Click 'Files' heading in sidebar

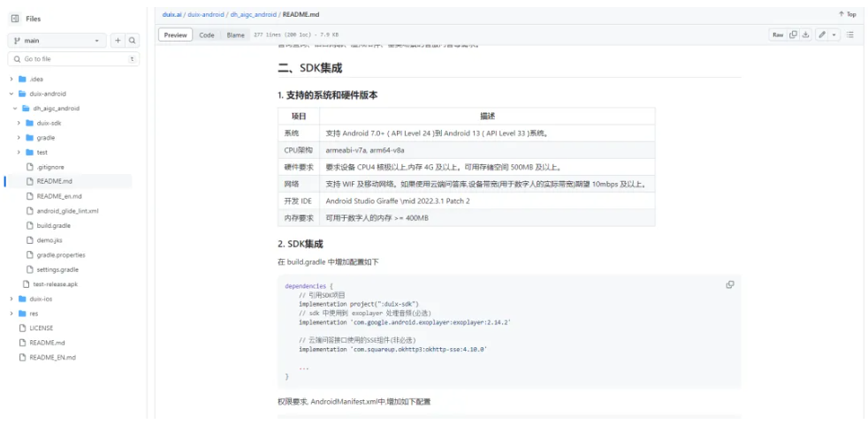[x=34, y=19]
